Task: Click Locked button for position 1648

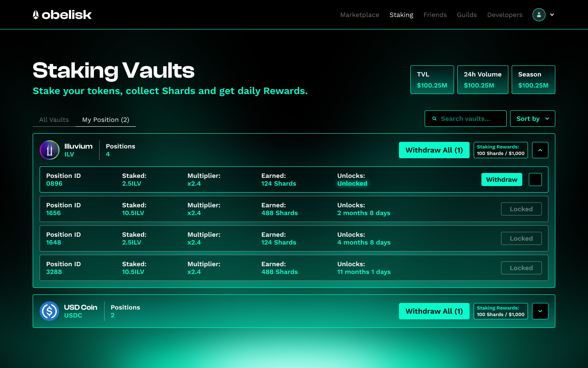Action: click(x=521, y=238)
